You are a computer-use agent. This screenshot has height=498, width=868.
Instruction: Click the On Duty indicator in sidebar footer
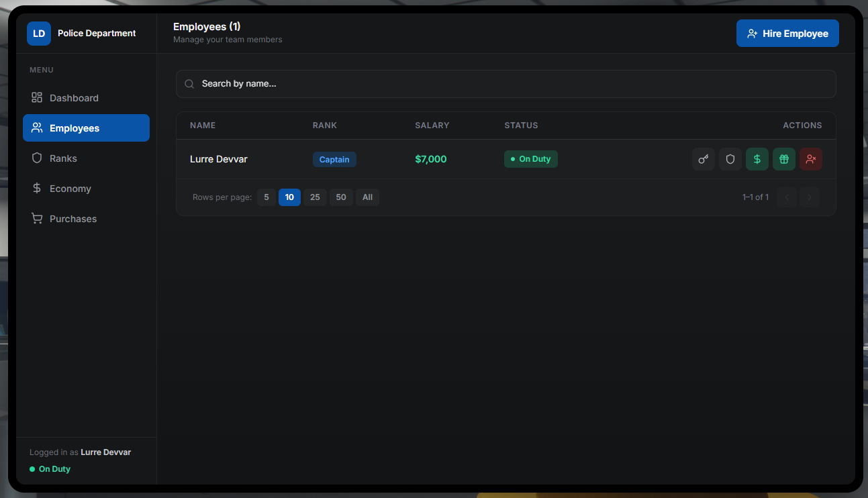point(50,469)
